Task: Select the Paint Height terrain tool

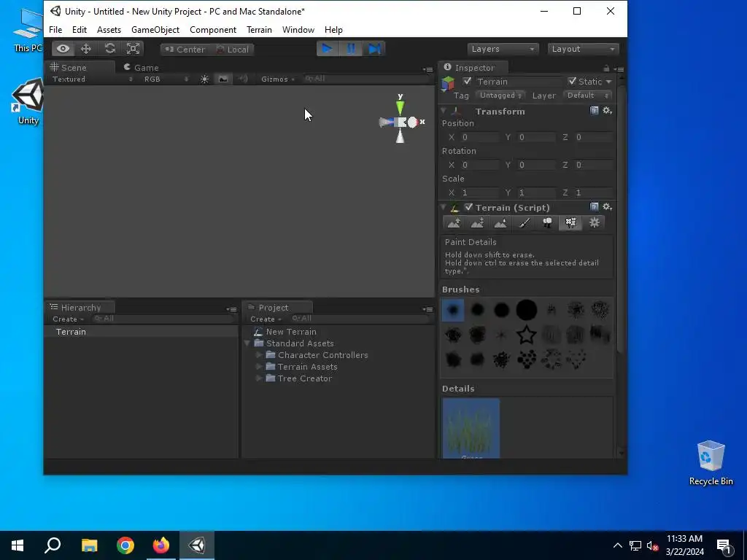Action: tap(477, 223)
